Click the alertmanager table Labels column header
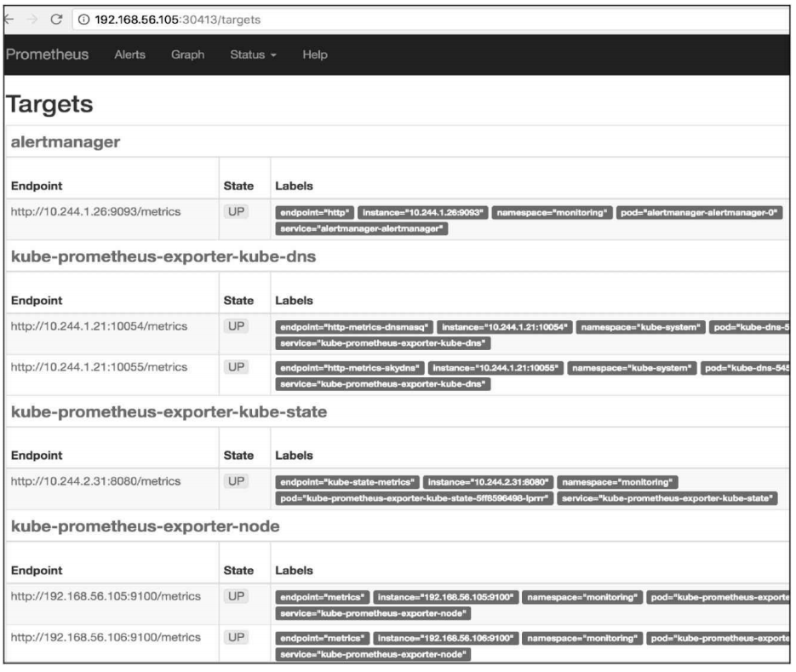 (x=294, y=186)
